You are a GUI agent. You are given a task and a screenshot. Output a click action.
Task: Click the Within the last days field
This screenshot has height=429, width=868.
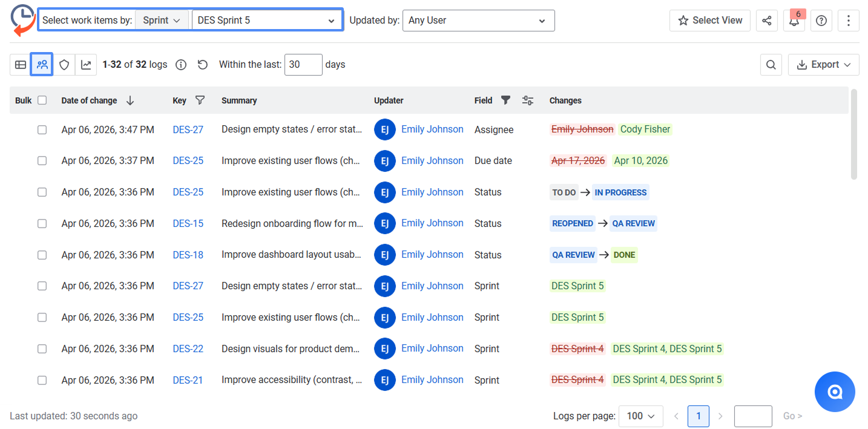(303, 65)
